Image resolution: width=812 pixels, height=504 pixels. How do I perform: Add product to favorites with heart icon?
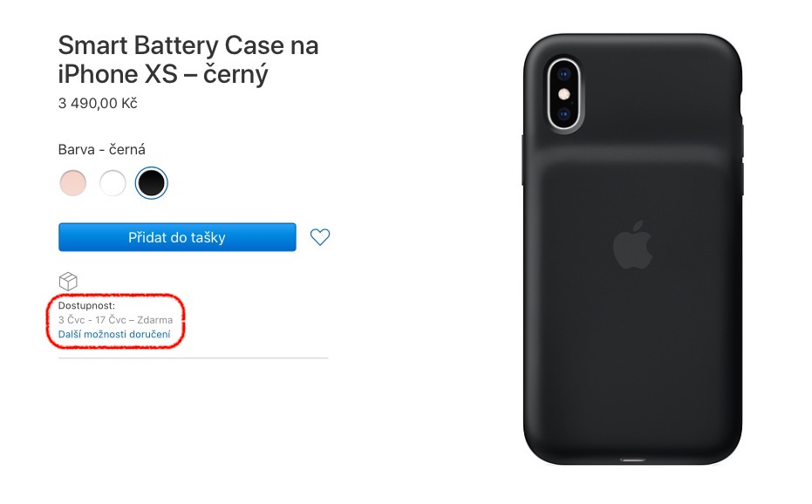tap(320, 237)
